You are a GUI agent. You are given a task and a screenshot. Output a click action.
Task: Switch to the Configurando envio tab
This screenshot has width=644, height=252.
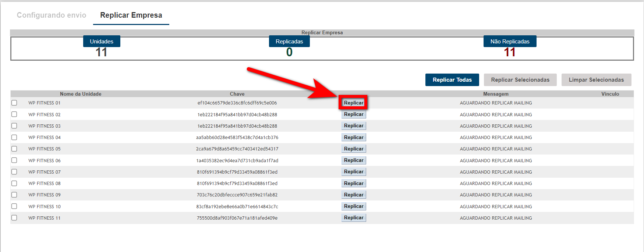point(52,15)
